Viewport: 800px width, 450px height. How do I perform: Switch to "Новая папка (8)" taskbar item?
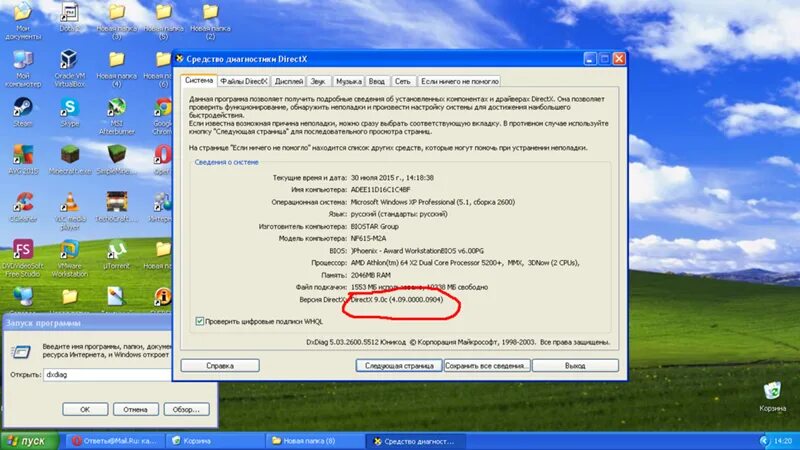tap(316, 441)
